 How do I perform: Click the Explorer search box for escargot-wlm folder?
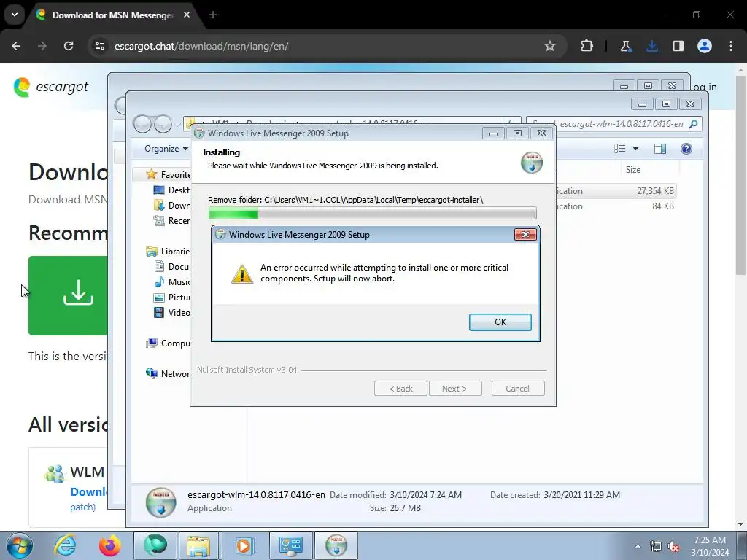point(614,124)
